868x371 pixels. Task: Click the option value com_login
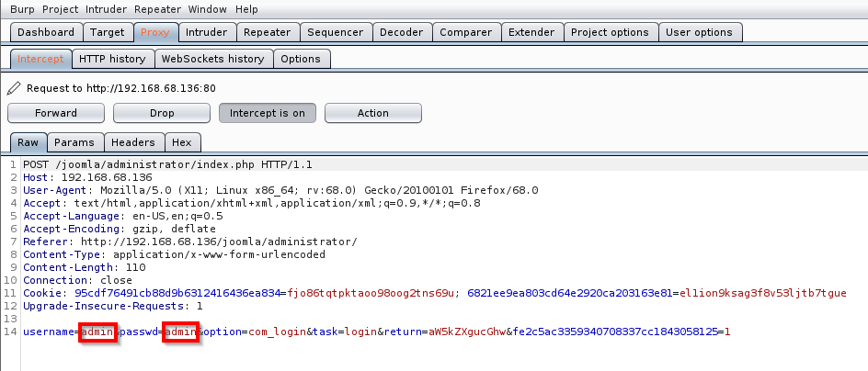(x=278, y=332)
